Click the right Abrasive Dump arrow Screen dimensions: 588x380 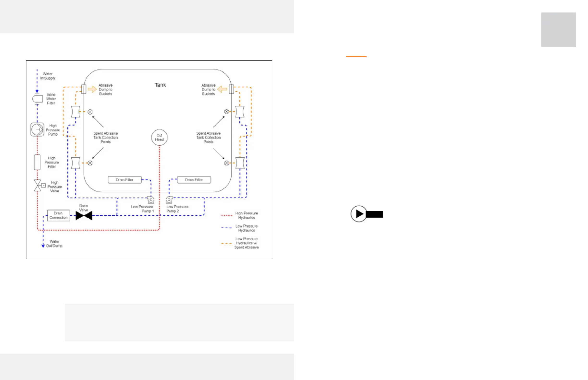(222, 89)
